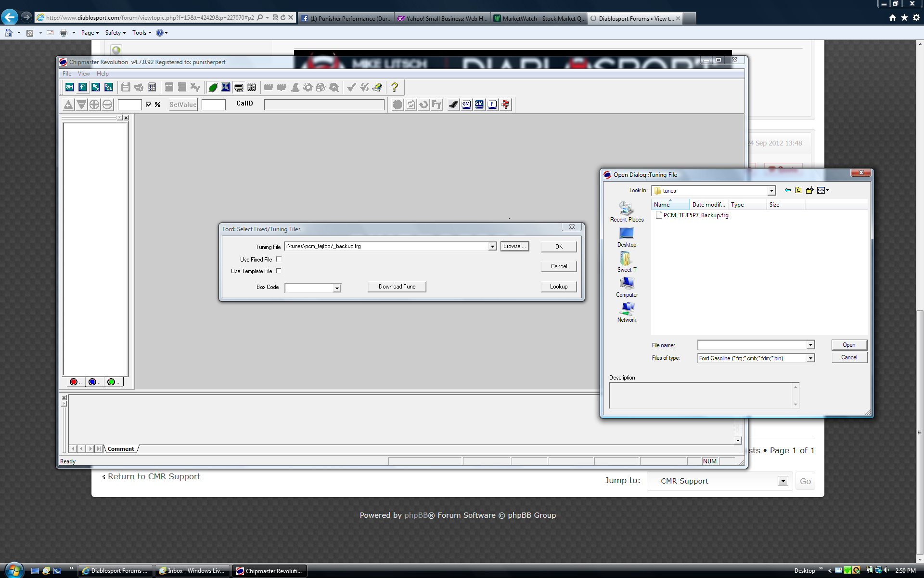
Task: Click the down triangle decrement icon
Action: pos(81,105)
